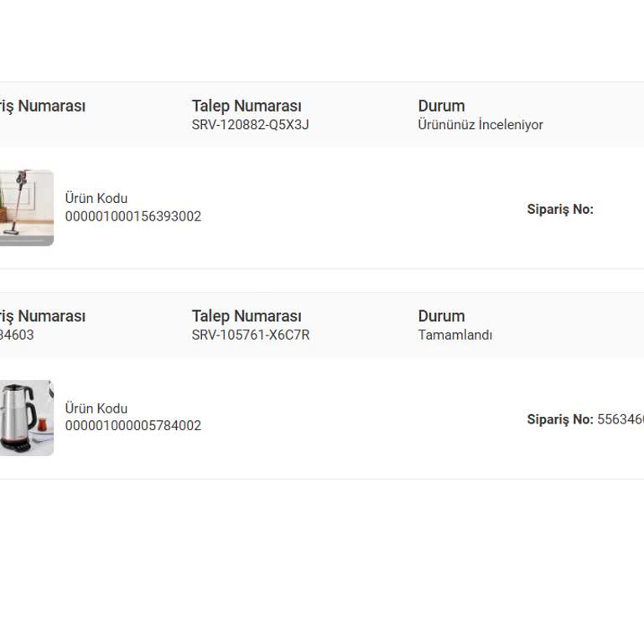The width and height of the screenshot is (644, 644).
Task: Click "Talep Numarası" header above SRV-105761-X6C7R
Action: point(246,316)
